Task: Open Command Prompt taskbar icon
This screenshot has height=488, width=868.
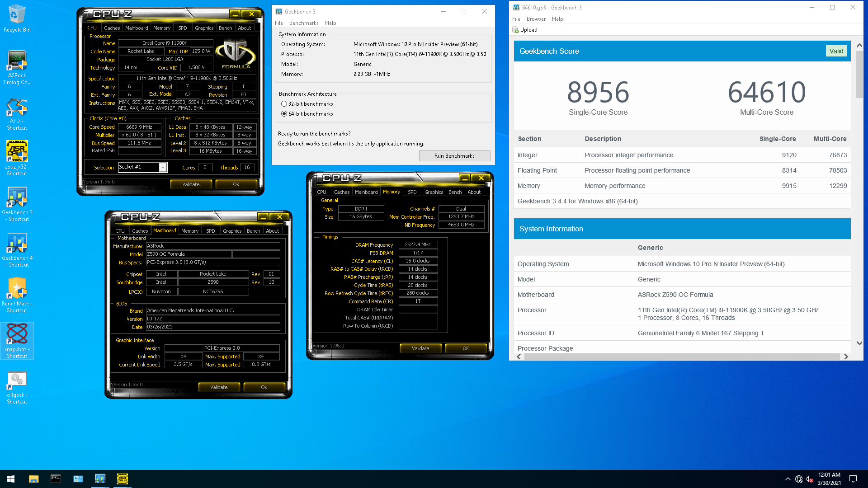Action: pyautogui.click(x=56, y=479)
